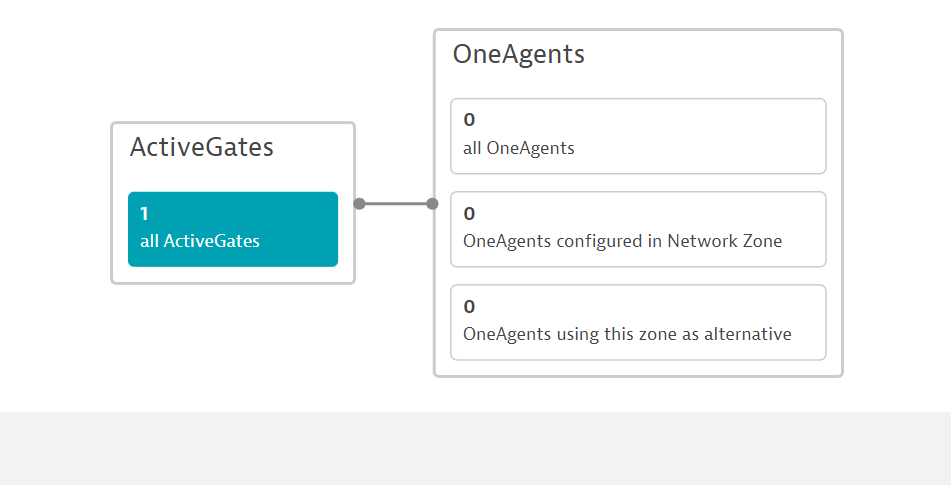Click the "all ActiveGates" label text

(x=200, y=241)
